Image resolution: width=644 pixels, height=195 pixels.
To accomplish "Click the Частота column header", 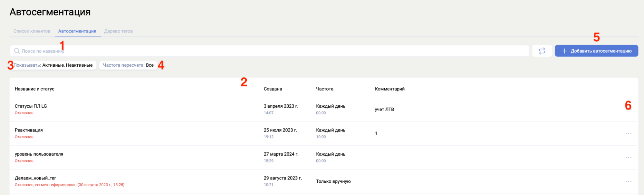I will point(324,89).
